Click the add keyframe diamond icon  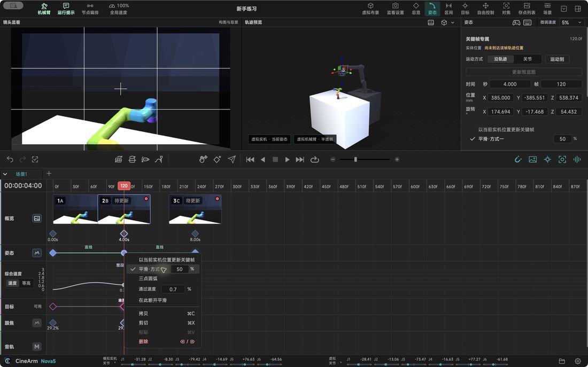coord(217,159)
